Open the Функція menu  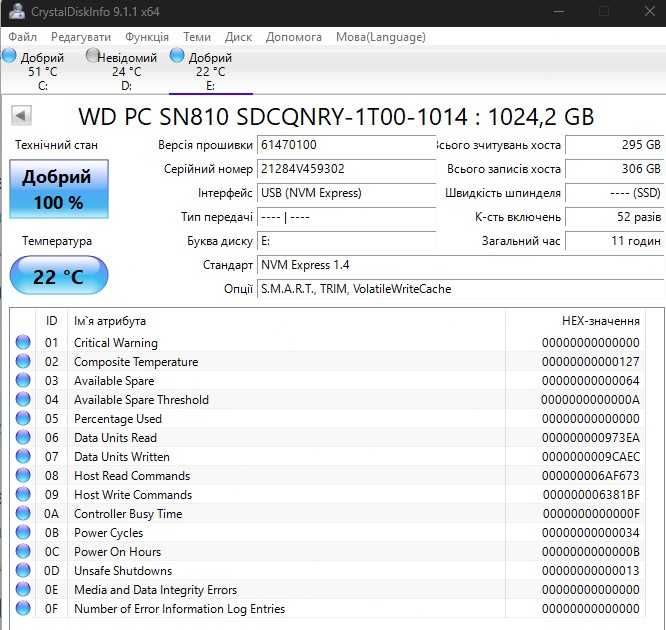point(147,37)
